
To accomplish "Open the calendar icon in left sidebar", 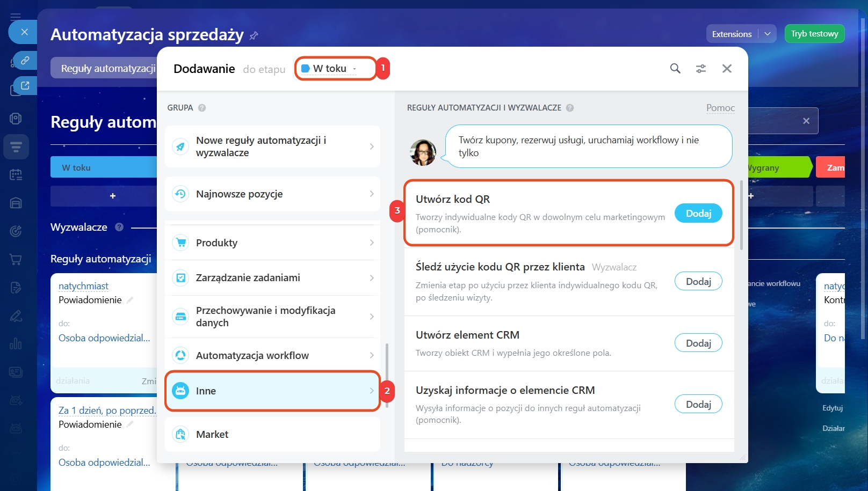I will pos(16,174).
